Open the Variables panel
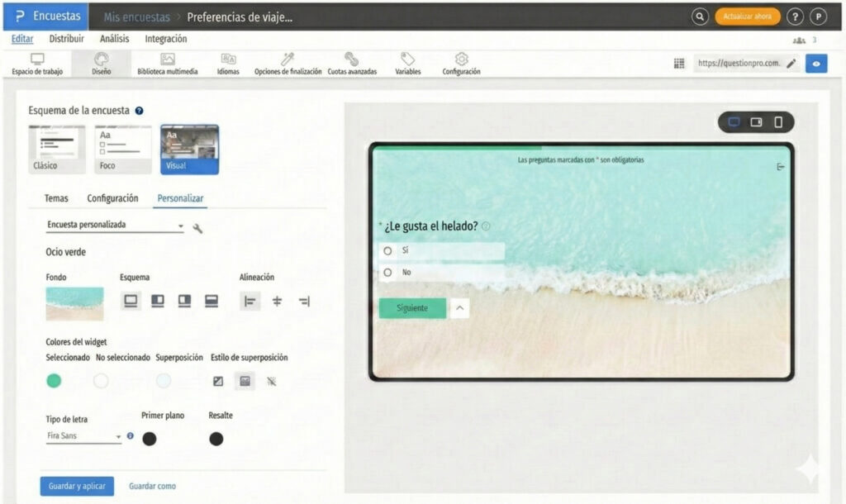 tap(407, 64)
